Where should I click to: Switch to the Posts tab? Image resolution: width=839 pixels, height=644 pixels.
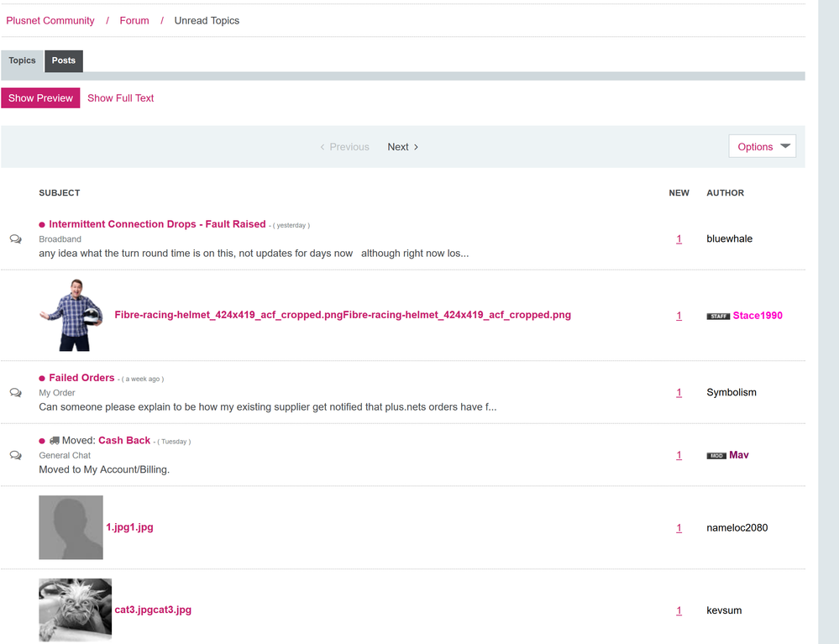coord(63,60)
